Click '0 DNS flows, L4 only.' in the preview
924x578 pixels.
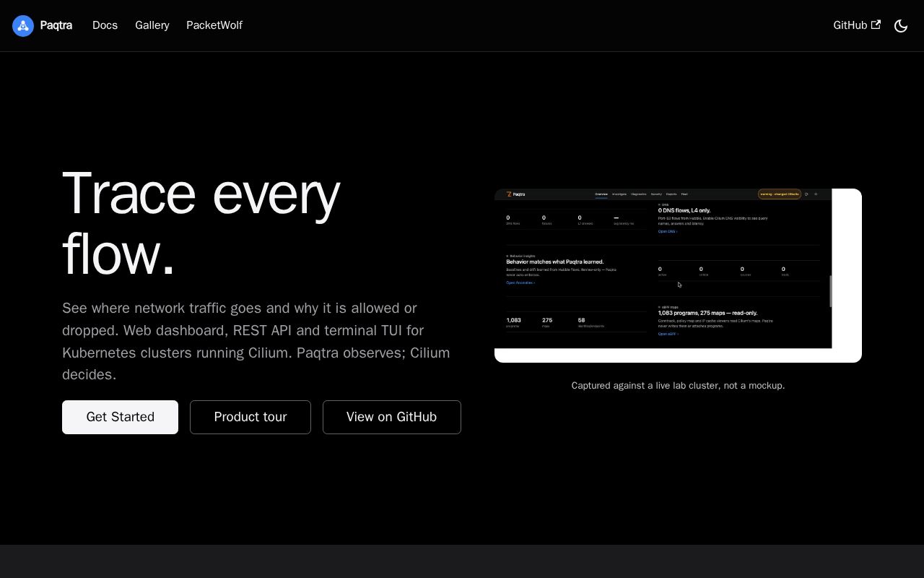click(x=684, y=210)
